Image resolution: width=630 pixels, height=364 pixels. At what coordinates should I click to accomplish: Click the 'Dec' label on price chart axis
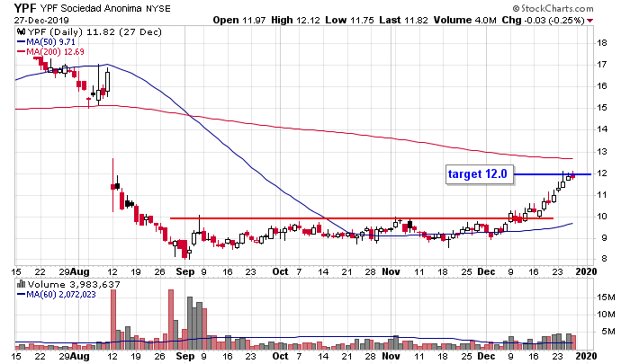click(x=486, y=271)
